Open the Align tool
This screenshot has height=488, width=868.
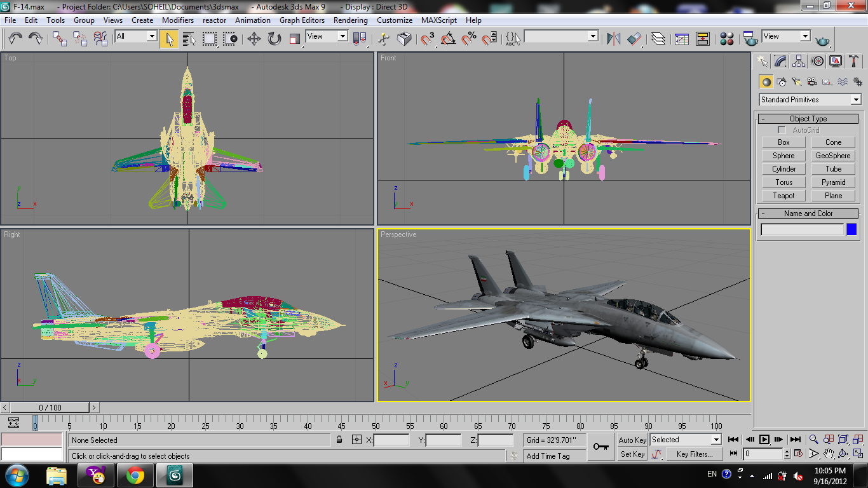pyautogui.click(x=634, y=39)
